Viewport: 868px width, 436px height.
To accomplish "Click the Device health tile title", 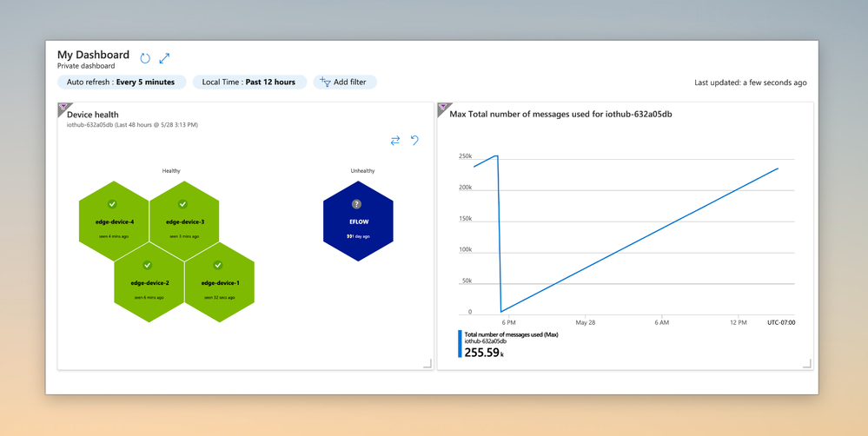I will click(x=92, y=115).
